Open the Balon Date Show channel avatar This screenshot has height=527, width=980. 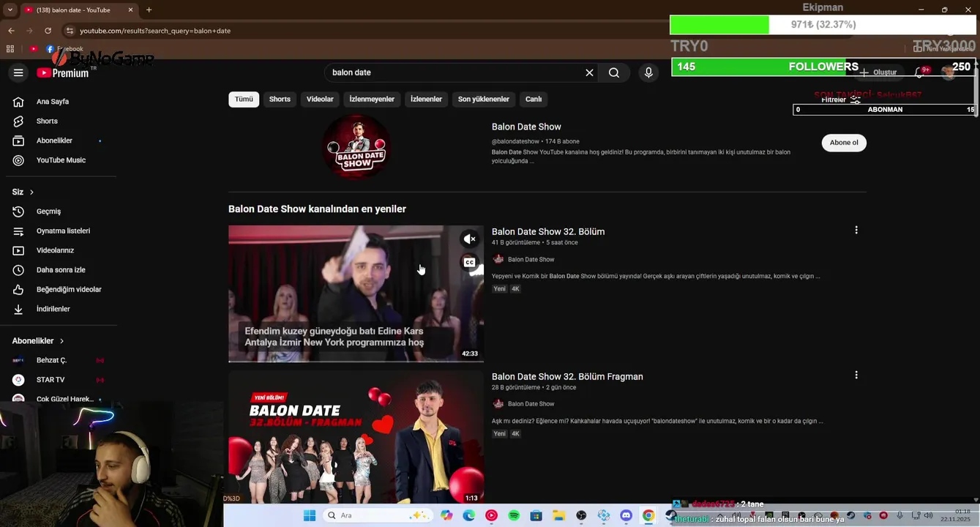(x=356, y=146)
